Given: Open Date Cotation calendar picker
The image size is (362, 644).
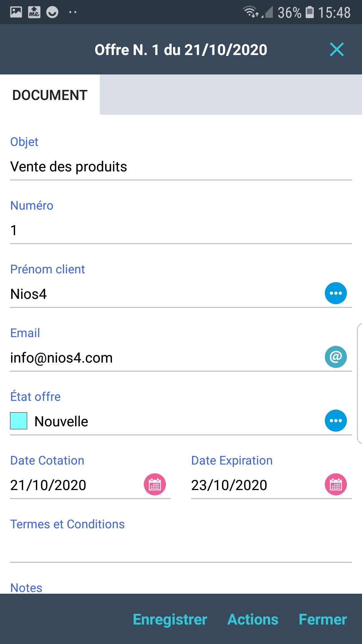Looking at the screenshot, I should coord(155,484).
